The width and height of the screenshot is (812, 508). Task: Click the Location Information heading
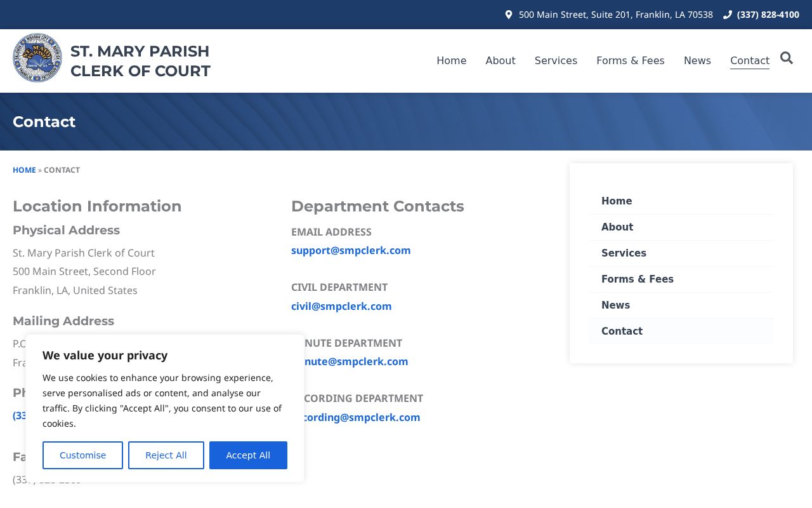[x=97, y=206]
